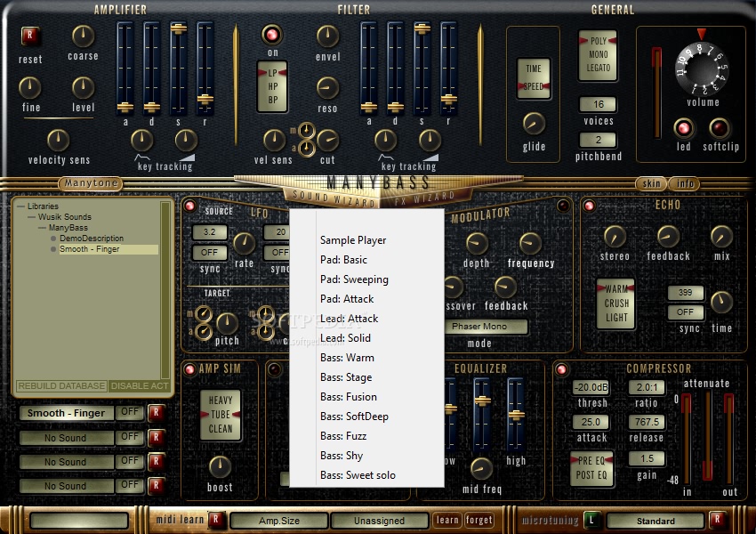The height and width of the screenshot is (534, 756).
Task: Open the PRE EQ POST EQ selector
Action: point(591,468)
